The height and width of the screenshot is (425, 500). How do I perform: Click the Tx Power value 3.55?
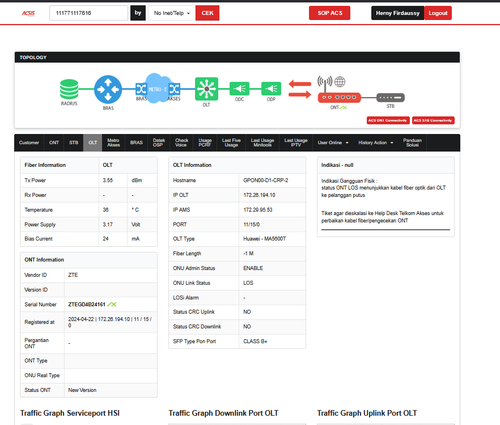pyautogui.click(x=108, y=180)
